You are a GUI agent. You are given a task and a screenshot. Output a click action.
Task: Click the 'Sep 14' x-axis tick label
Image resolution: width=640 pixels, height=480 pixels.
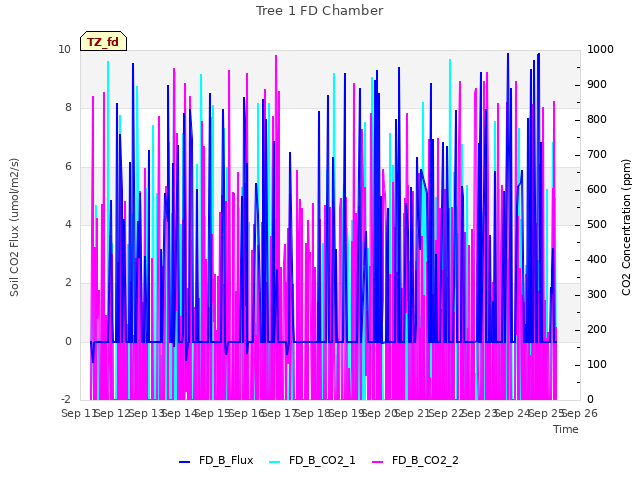(180, 413)
